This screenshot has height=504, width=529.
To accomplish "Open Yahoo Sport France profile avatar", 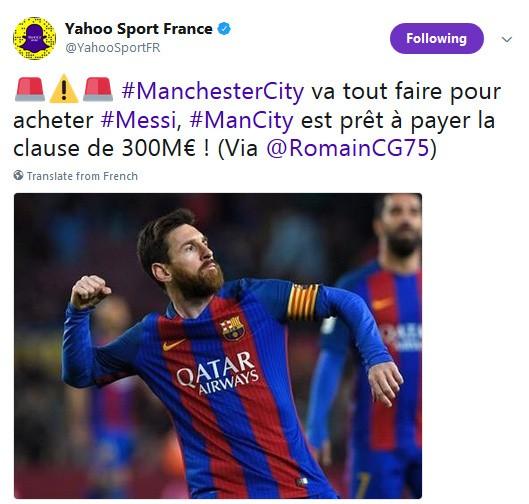I will 34,38.
